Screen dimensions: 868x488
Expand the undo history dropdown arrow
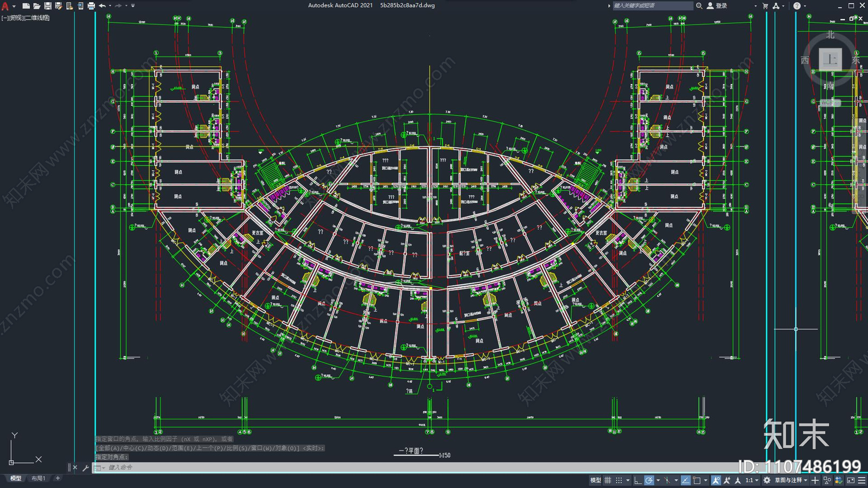pos(110,6)
